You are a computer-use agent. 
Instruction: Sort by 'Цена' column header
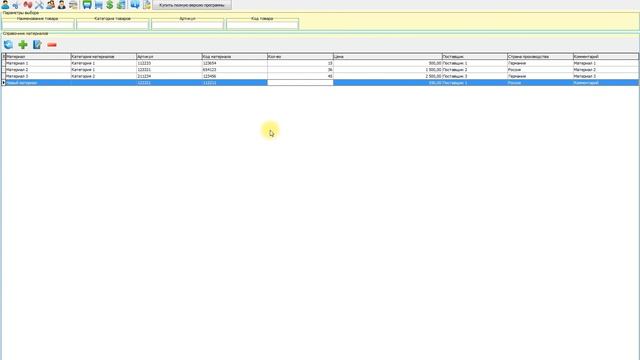[388, 56]
